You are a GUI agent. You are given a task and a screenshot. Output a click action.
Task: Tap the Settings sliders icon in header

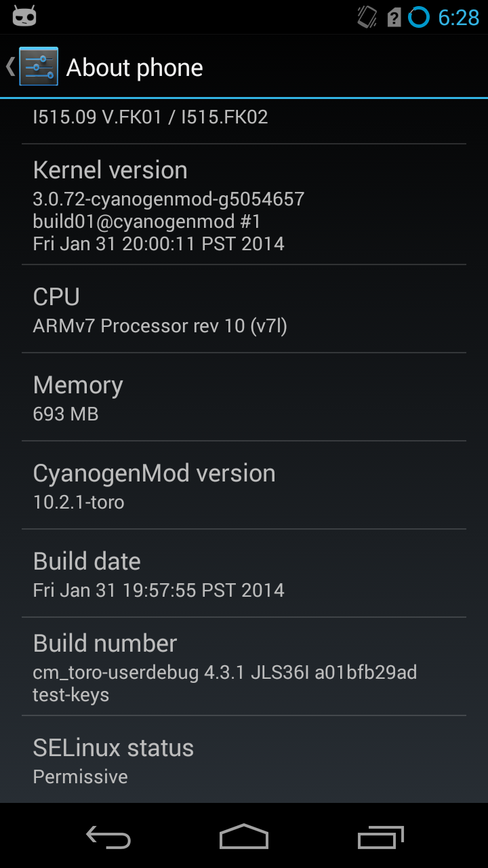pyautogui.click(x=39, y=66)
